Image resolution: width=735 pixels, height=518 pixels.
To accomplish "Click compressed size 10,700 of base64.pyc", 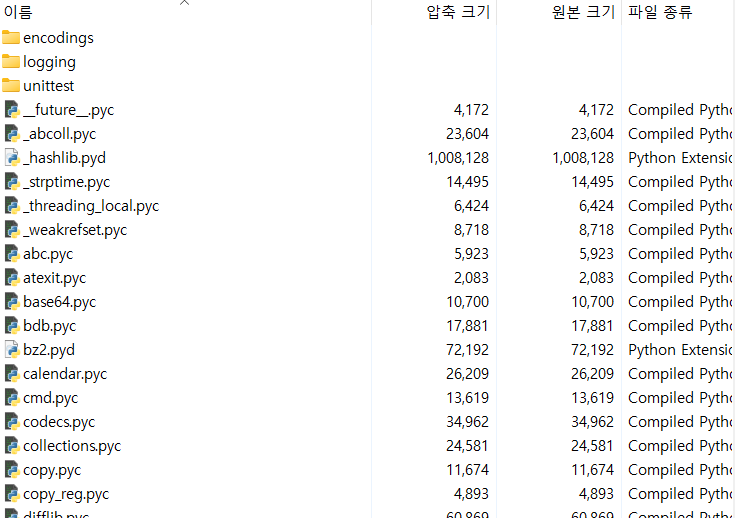I will tap(467, 302).
